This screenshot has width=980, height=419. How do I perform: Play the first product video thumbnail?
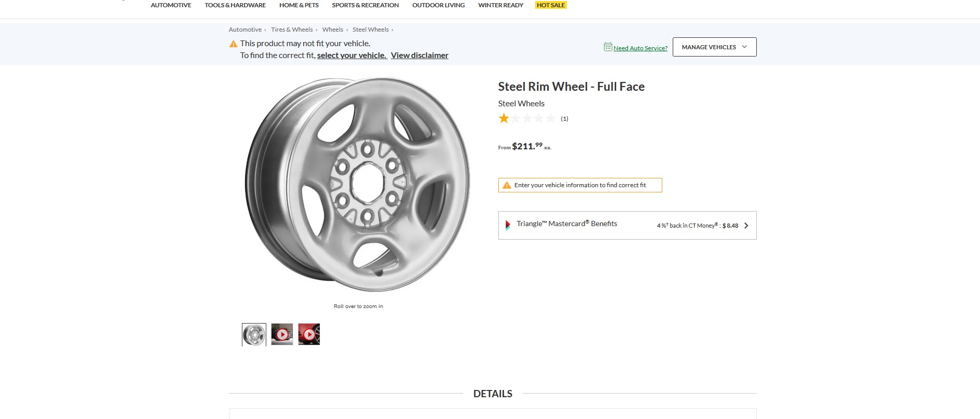click(x=282, y=334)
